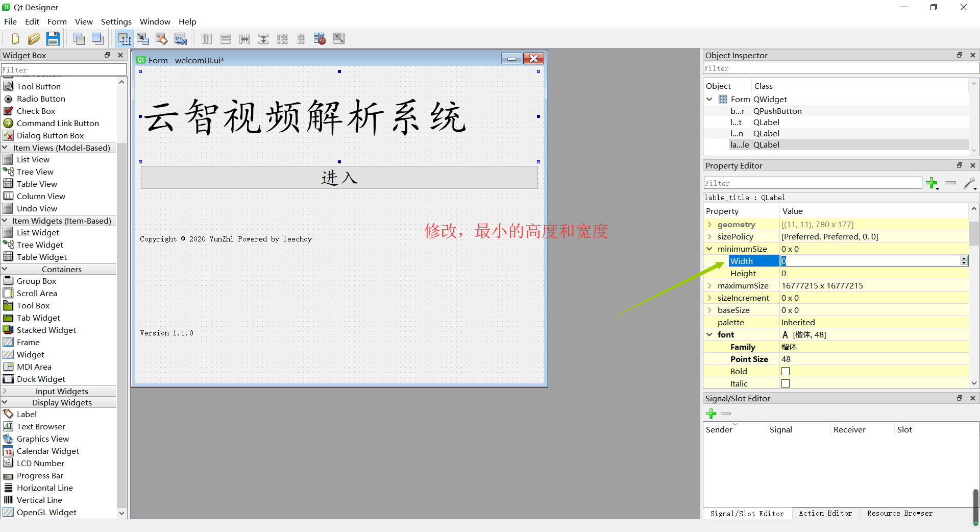Add a dynamic property with green plus
Image resolution: width=980 pixels, height=532 pixels.
pyautogui.click(x=932, y=183)
